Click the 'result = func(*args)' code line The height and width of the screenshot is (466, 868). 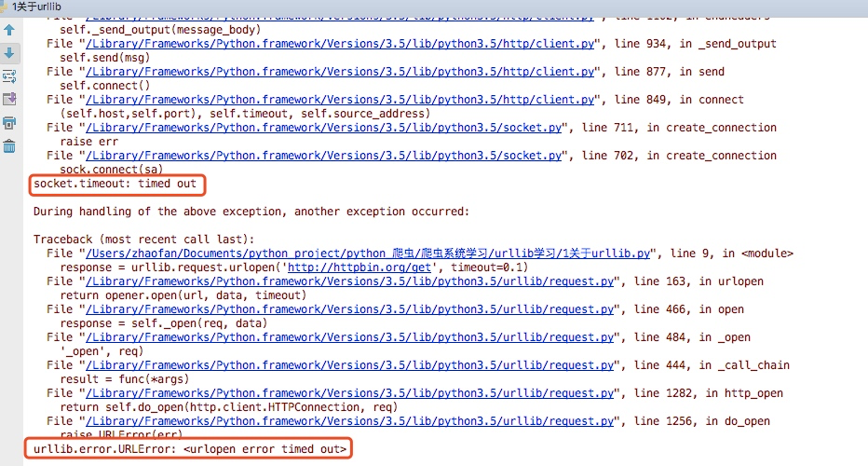coord(125,379)
